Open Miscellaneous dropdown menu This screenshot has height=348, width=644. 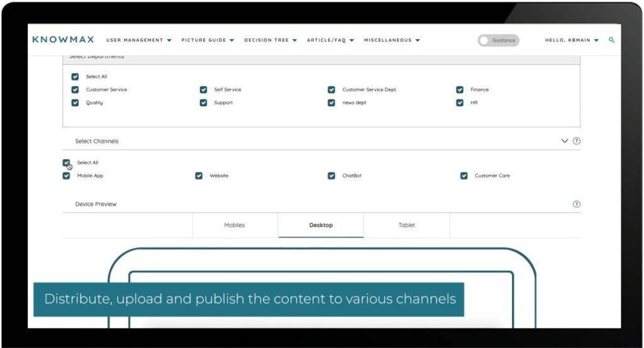[392, 40]
